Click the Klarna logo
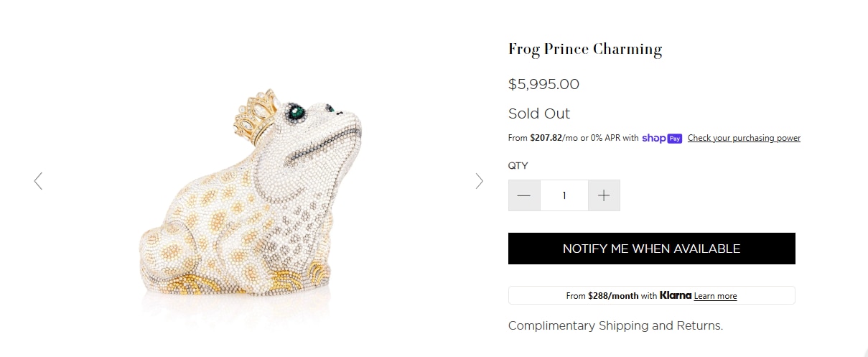 pos(676,295)
